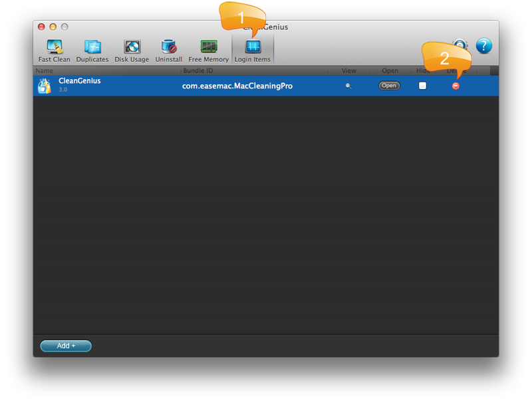Toggle the Hide checkbox for CleanGenius

422,86
